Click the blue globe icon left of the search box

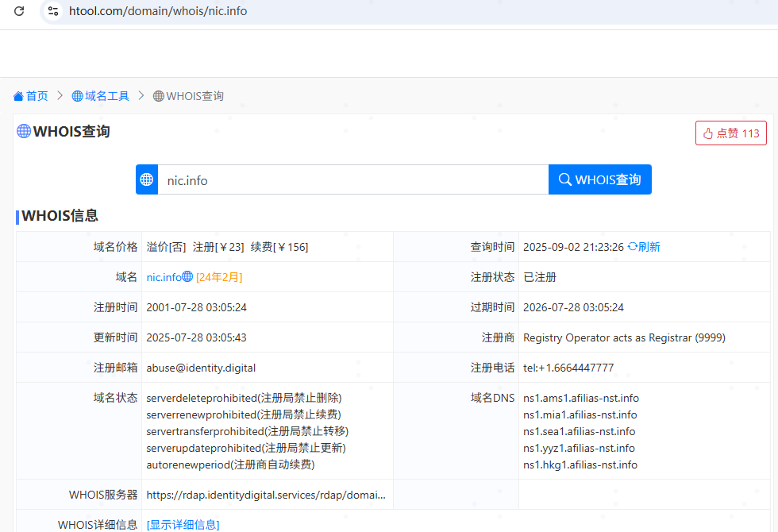pyautogui.click(x=147, y=179)
